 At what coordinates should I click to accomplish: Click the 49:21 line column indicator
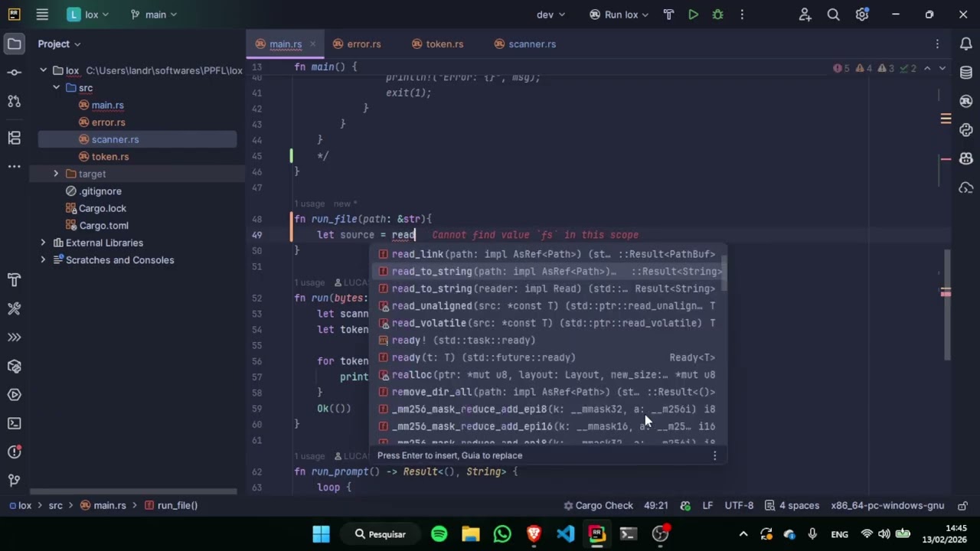point(655,506)
